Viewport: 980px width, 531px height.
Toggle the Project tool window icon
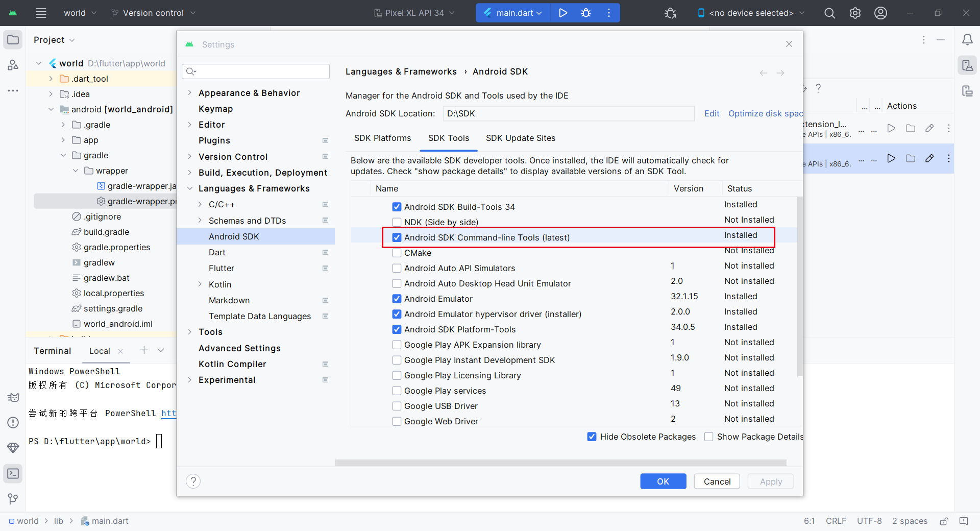tap(13, 40)
